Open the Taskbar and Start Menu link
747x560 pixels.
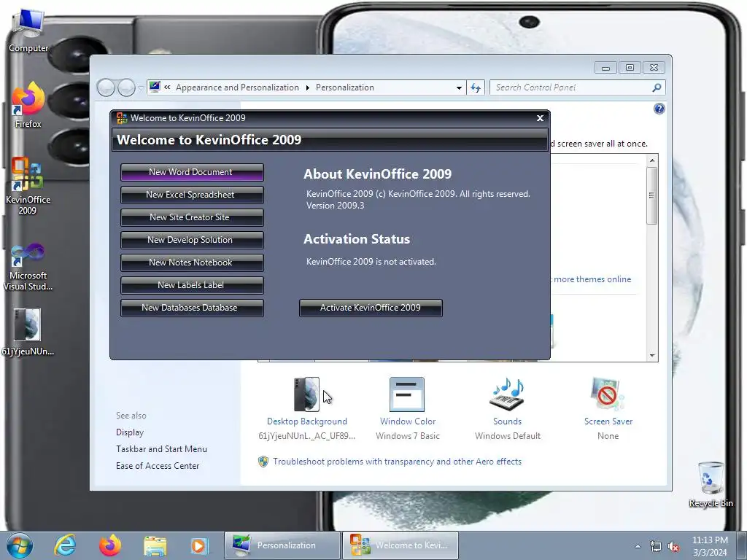pos(161,449)
